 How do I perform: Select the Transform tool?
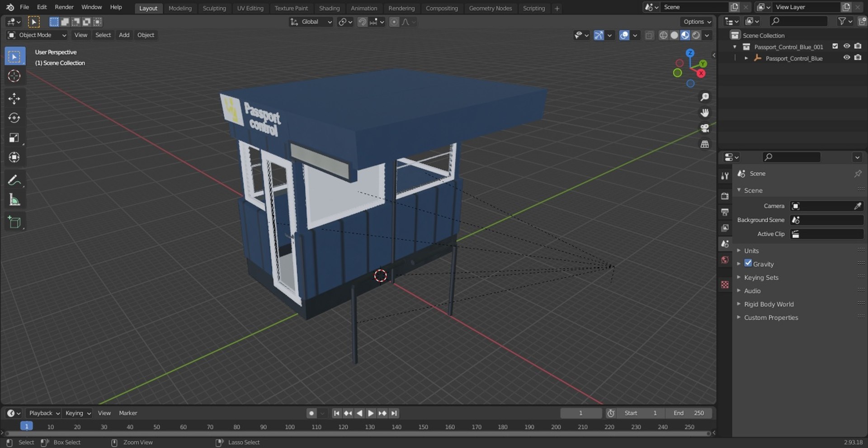pos(14,157)
